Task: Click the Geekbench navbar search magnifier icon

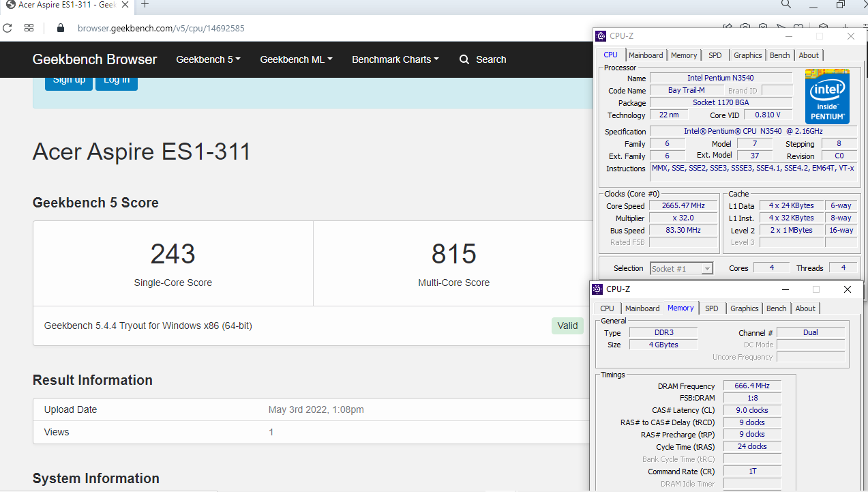Action: 464,59
